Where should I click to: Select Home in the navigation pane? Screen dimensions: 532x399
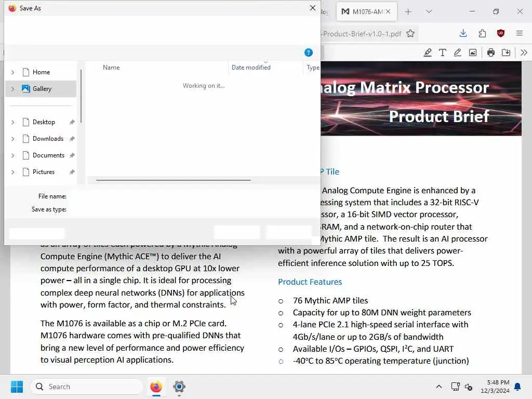tap(41, 72)
